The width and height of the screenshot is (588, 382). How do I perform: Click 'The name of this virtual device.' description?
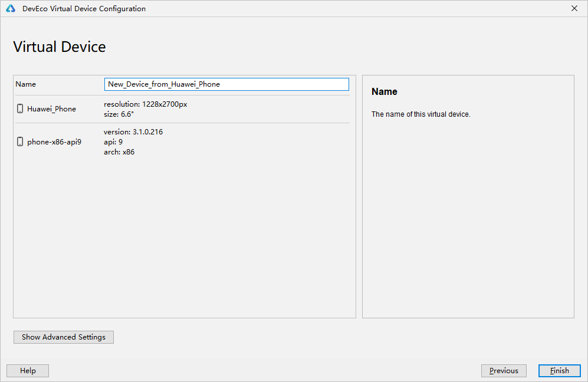[x=421, y=114]
